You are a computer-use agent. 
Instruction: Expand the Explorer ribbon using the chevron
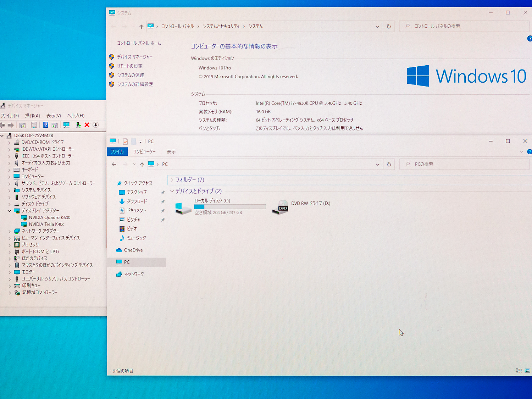521,152
